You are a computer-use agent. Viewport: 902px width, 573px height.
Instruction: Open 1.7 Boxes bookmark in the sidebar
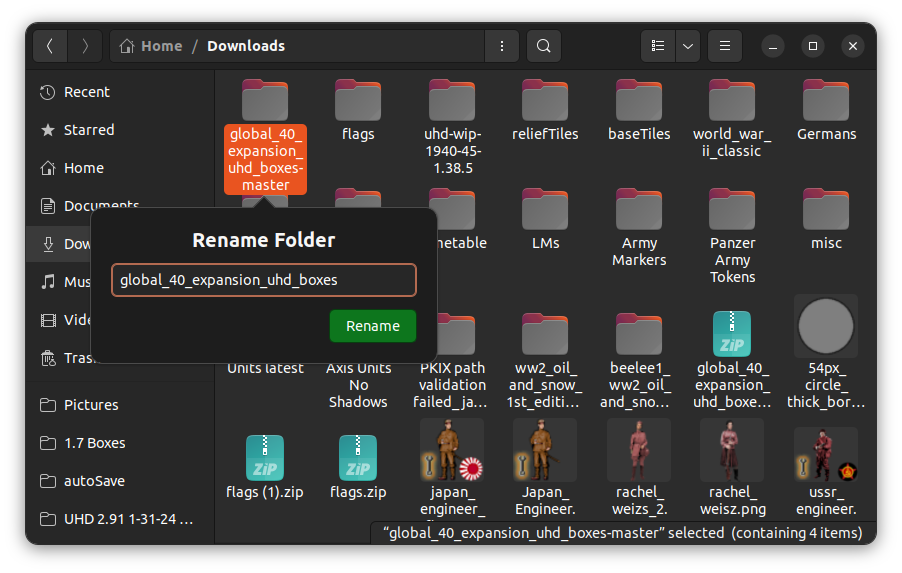click(120, 443)
